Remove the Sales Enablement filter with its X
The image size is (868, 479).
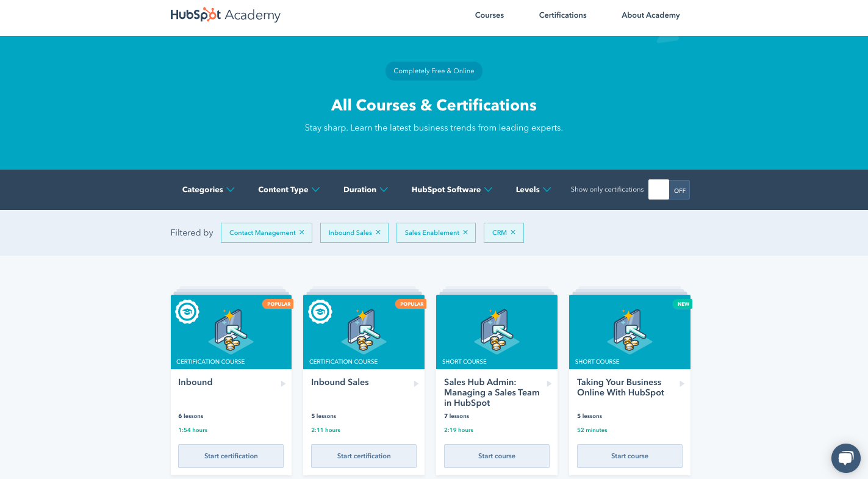pos(465,232)
